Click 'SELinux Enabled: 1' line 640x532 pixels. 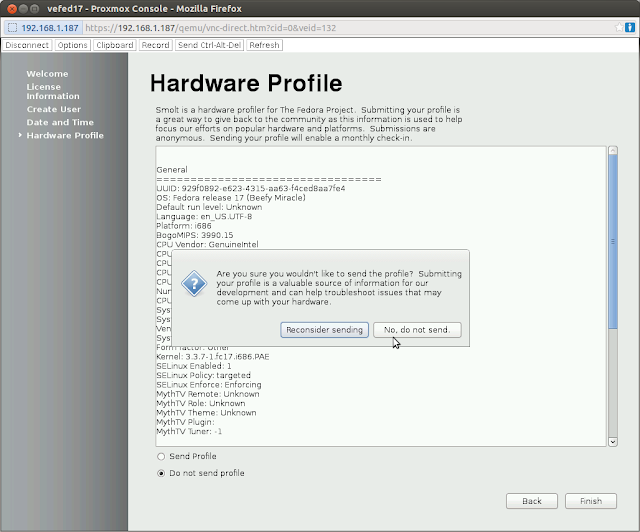pos(194,366)
